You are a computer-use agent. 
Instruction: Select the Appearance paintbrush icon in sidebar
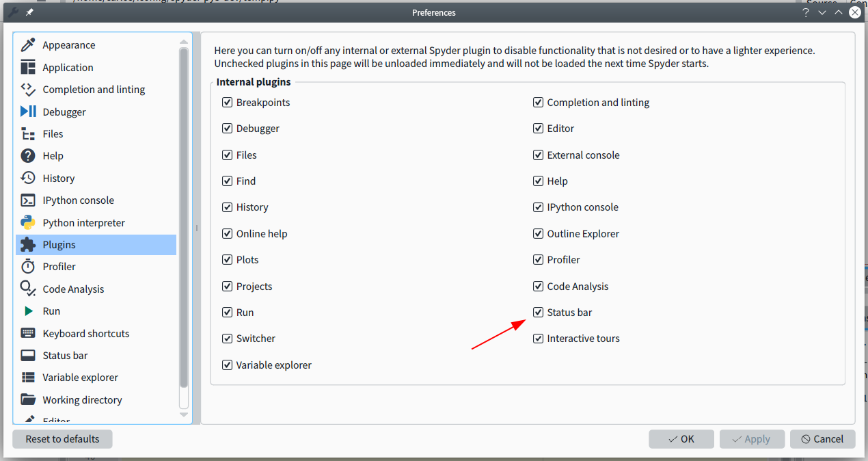(27, 44)
